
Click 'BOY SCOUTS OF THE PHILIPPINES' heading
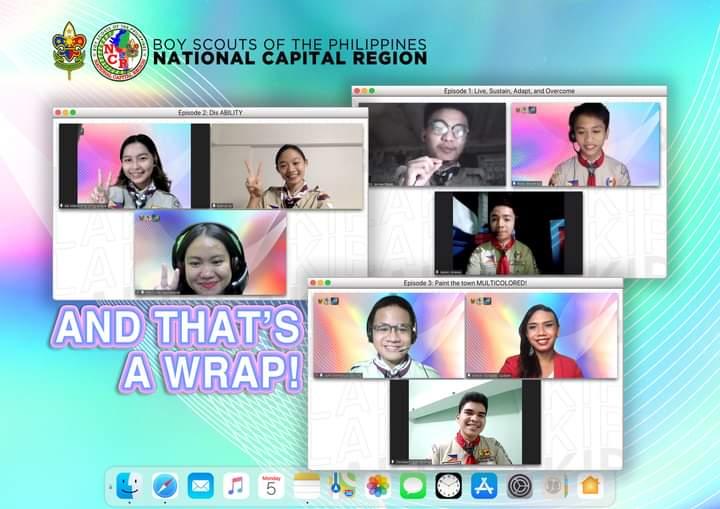[290, 45]
